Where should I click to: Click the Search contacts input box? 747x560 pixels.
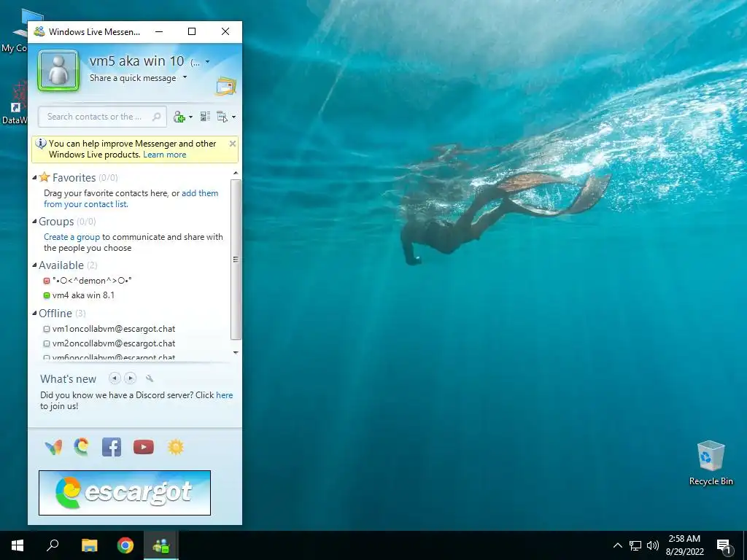[x=102, y=117]
